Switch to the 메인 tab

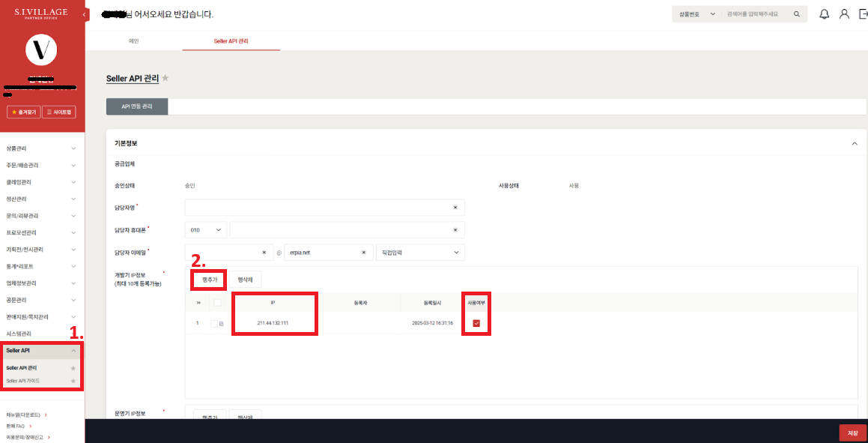(134, 40)
